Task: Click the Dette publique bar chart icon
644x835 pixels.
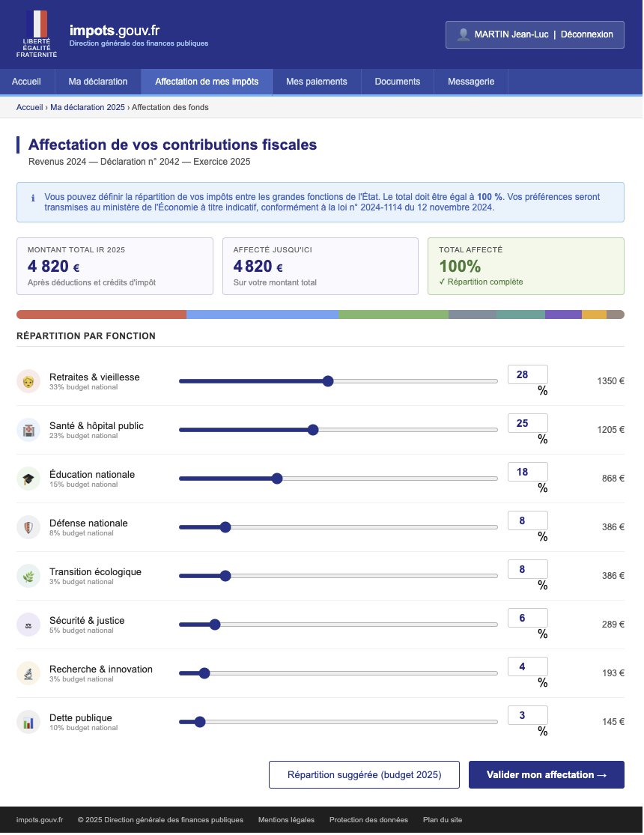Action: [28, 723]
